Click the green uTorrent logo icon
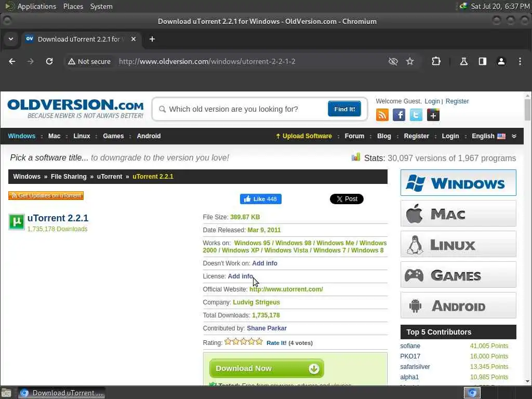The width and height of the screenshot is (532, 399). tap(16, 222)
